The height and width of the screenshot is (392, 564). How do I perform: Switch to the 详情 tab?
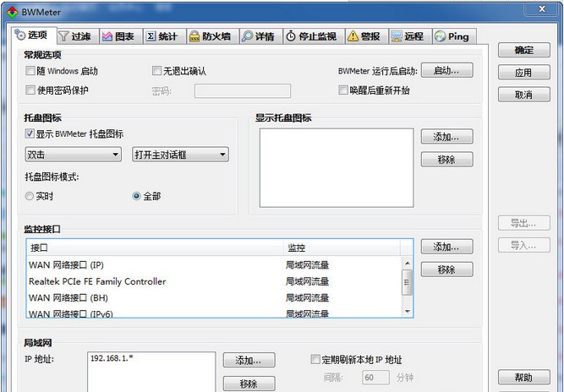[x=261, y=36]
